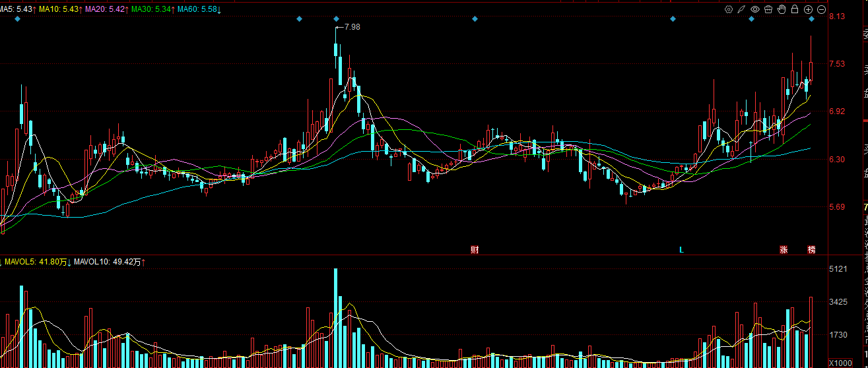Image resolution: width=868 pixels, height=368 pixels.
Task: Select the feather drawing tool icon
Action: [742, 9]
